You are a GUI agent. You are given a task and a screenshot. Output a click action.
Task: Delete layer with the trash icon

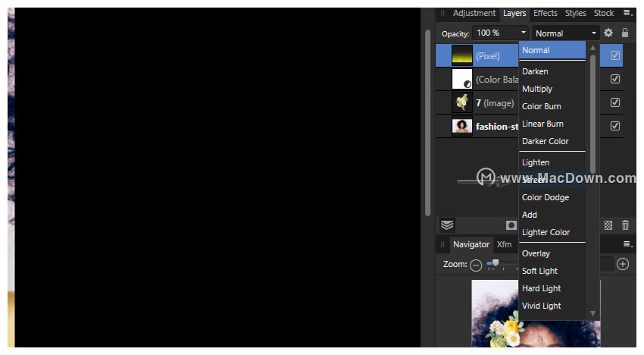pos(625,225)
